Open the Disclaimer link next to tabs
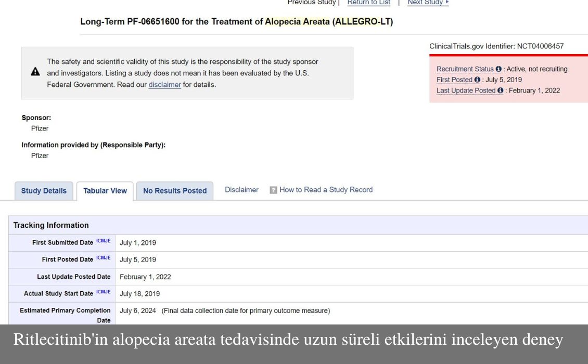The height and width of the screenshot is (364, 588). tap(241, 190)
